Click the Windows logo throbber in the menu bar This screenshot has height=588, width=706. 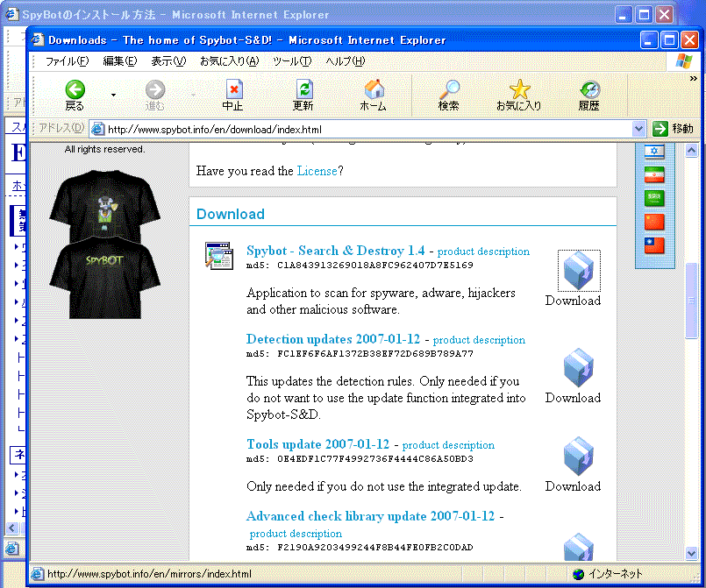[x=683, y=60]
